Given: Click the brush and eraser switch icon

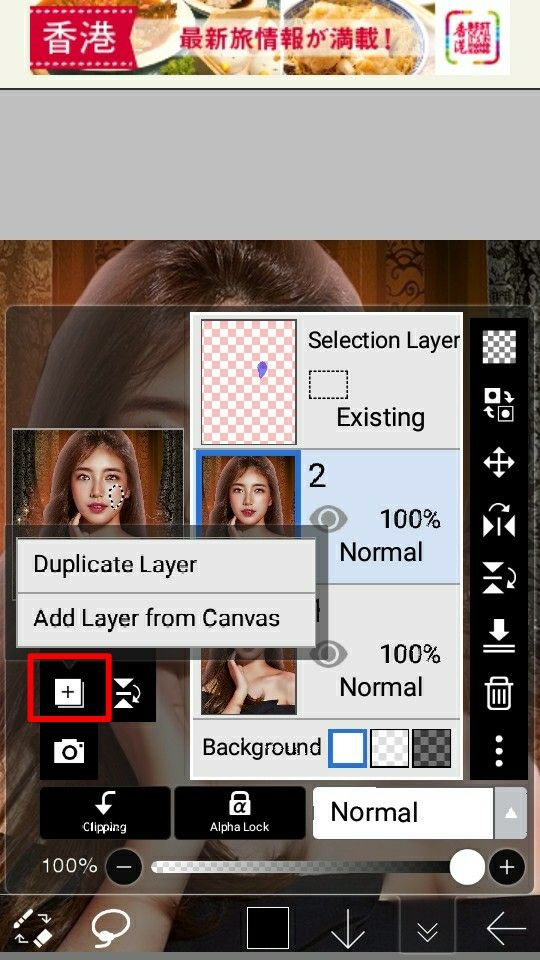Looking at the screenshot, I should coord(32,928).
